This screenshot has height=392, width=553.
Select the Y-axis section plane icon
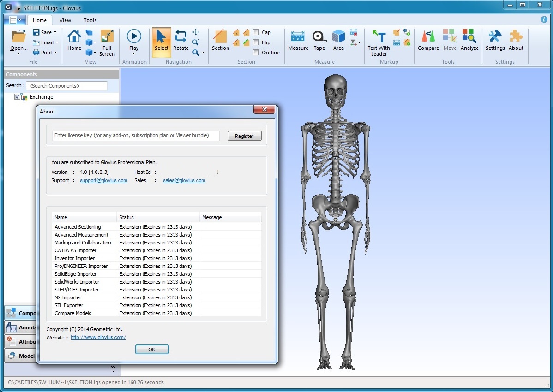[x=236, y=42]
